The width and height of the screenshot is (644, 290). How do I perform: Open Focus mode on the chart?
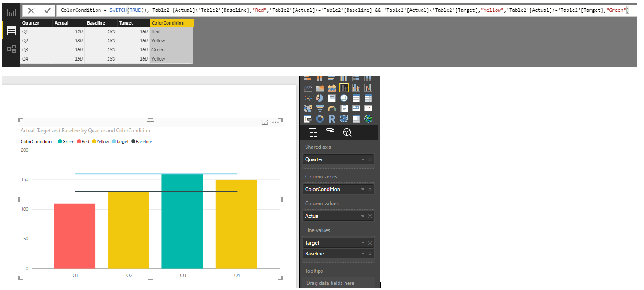point(265,122)
